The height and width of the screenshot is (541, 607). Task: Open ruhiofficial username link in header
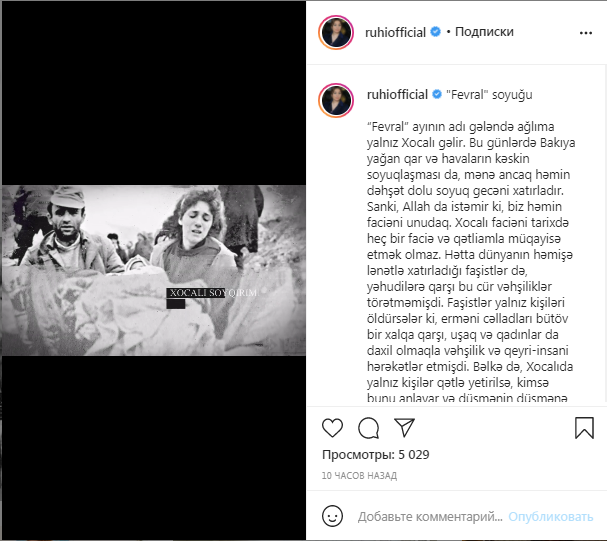click(395, 32)
